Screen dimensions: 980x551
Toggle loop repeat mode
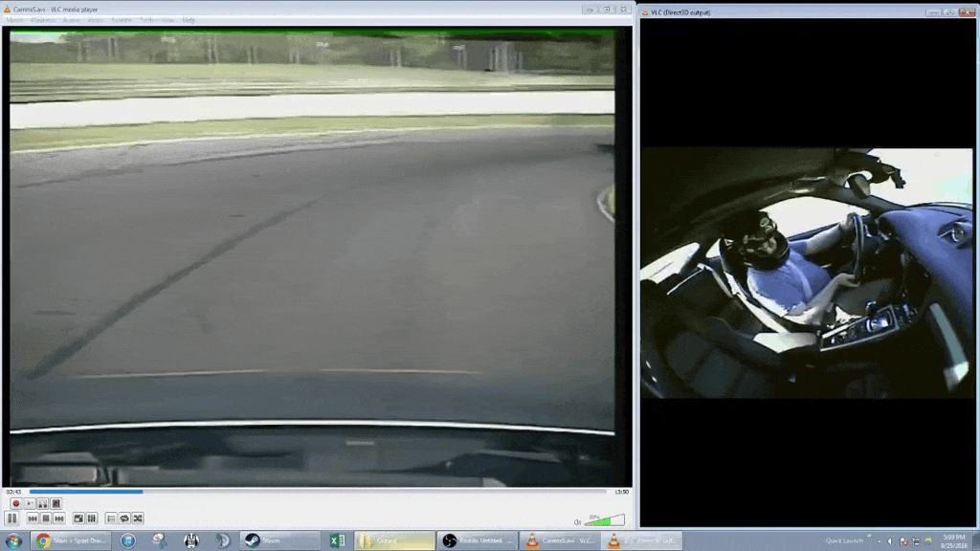coord(124,518)
